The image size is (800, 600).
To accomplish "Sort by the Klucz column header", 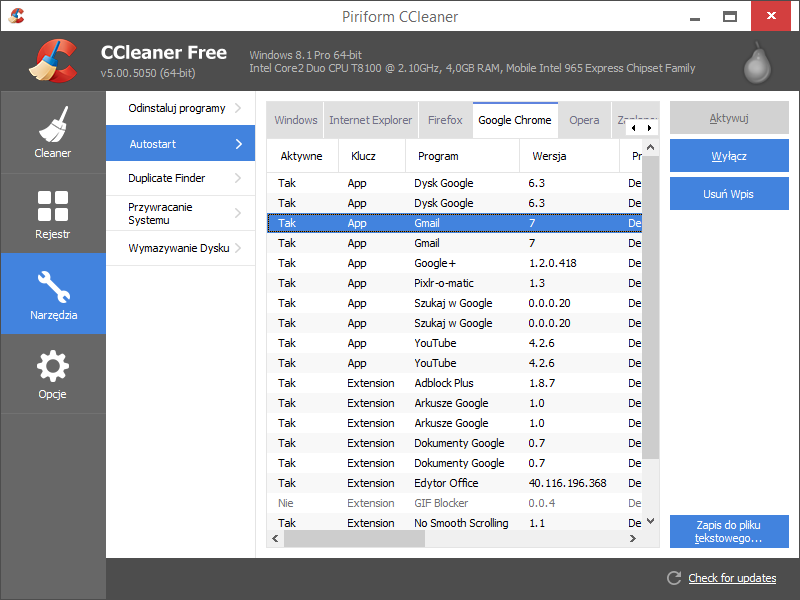I will 371,156.
